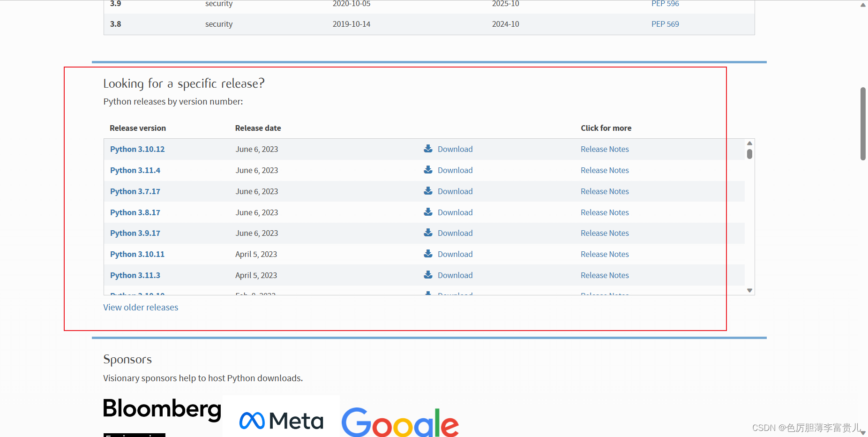868x437 pixels.
Task: Click download icon for Python 3.10.12
Action: tap(428, 149)
